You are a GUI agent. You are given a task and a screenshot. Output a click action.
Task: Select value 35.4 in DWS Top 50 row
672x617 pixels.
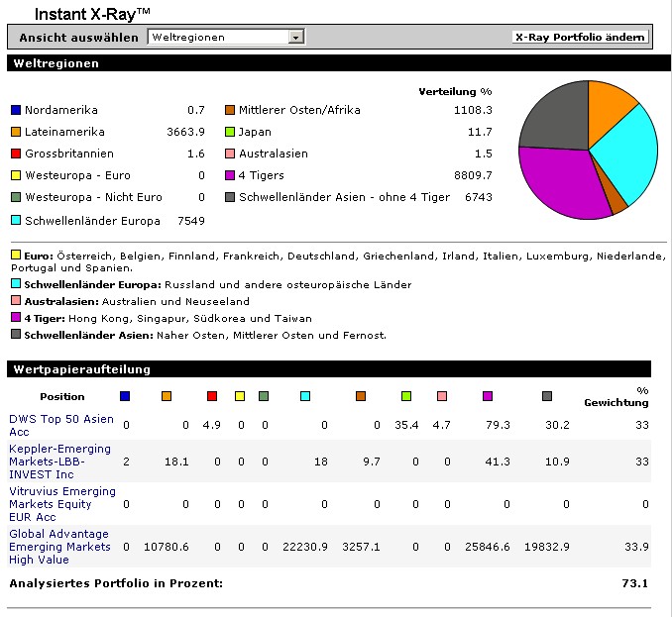pyautogui.click(x=406, y=425)
